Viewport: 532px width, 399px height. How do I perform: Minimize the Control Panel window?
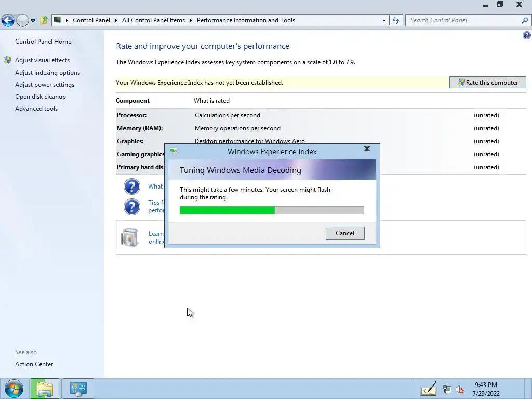pyautogui.click(x=486, y=5)
